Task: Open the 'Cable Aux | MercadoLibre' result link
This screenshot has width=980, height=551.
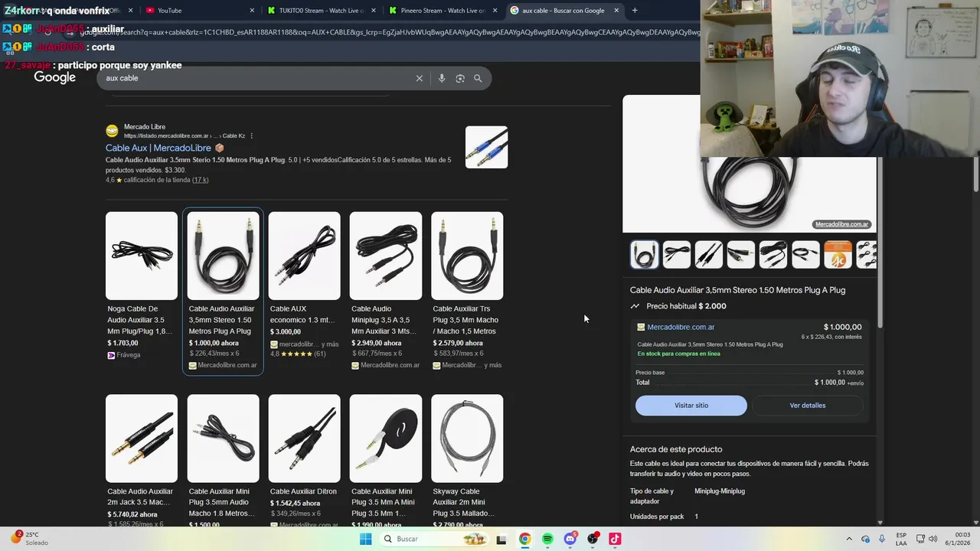Action: click(x=158, y=148)
